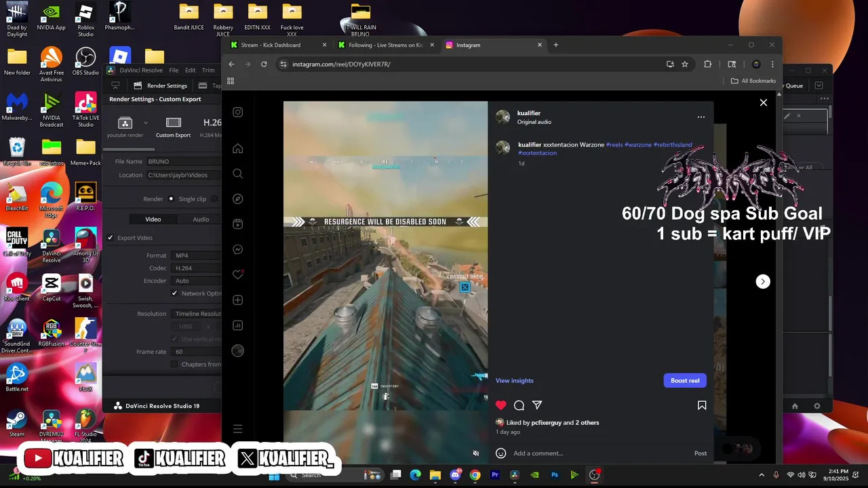Open the Resolution dropdown in render settings

(197, 314)
